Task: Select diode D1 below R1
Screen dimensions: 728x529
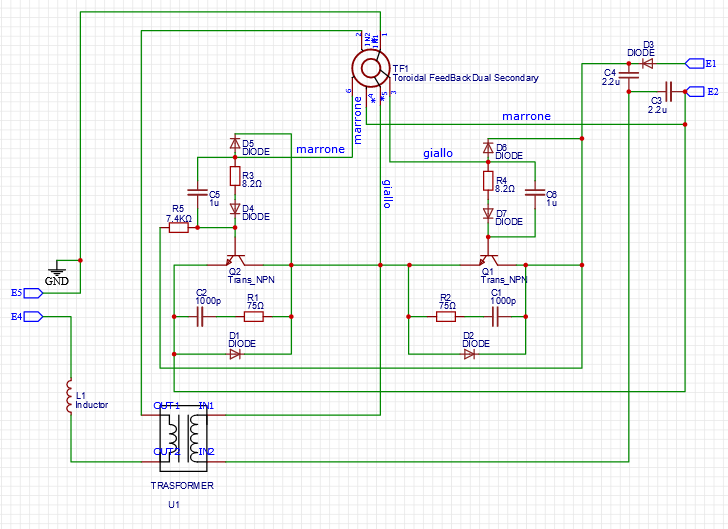Action: (x=235, y=354)
